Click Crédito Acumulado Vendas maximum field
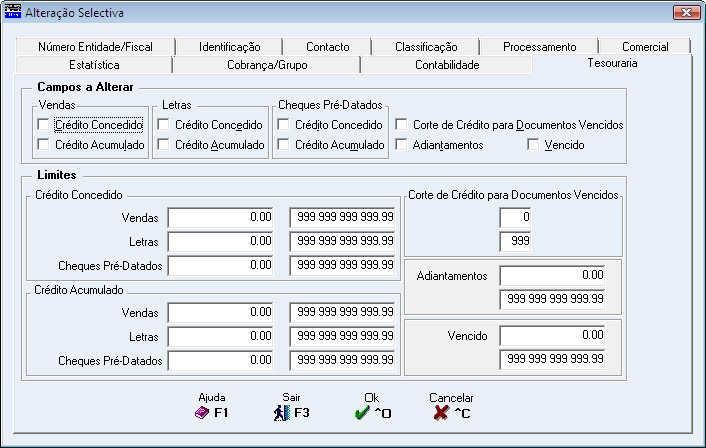Viewport: 706px width, 448px height. pos(342,312)
